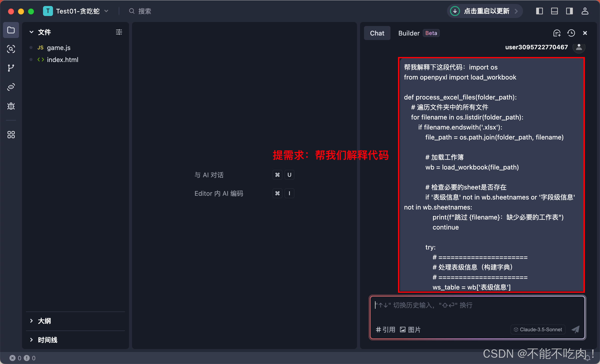Open the extensions grid icon
Screen dimensions: 600x364
11,135
